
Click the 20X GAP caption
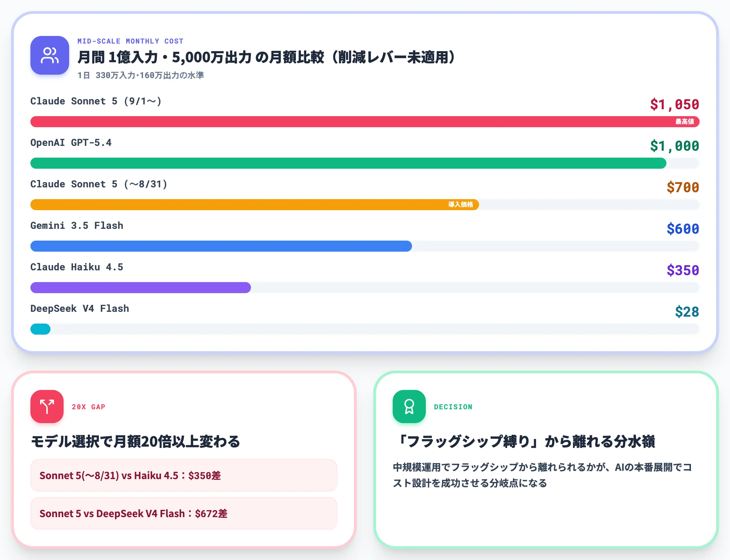[88, 407]
